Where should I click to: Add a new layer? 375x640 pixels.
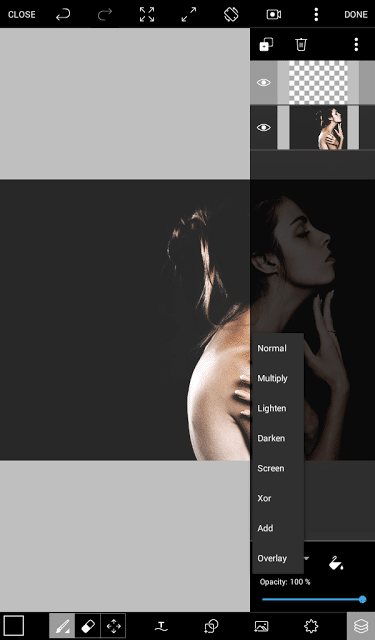tap(266, 44)
